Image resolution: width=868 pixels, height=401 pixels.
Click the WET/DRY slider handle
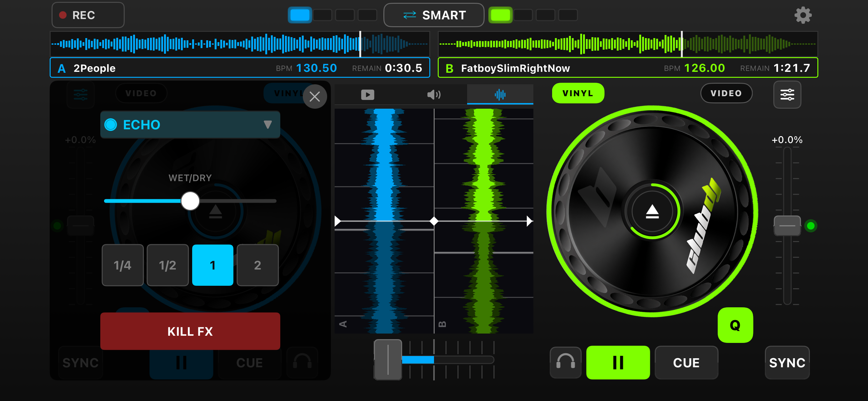(190, 201)
